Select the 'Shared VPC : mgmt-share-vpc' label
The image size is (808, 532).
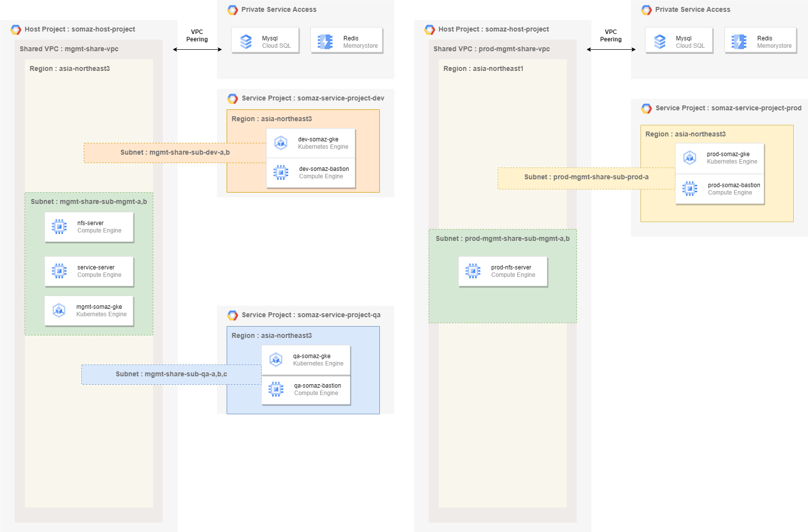click(69, 49)
